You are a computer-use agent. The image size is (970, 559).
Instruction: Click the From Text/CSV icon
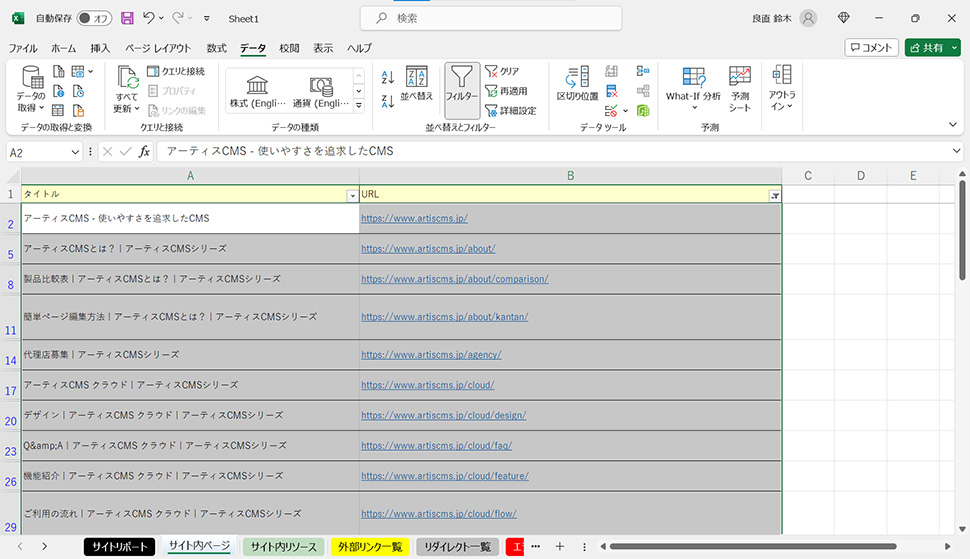point(58,72)
